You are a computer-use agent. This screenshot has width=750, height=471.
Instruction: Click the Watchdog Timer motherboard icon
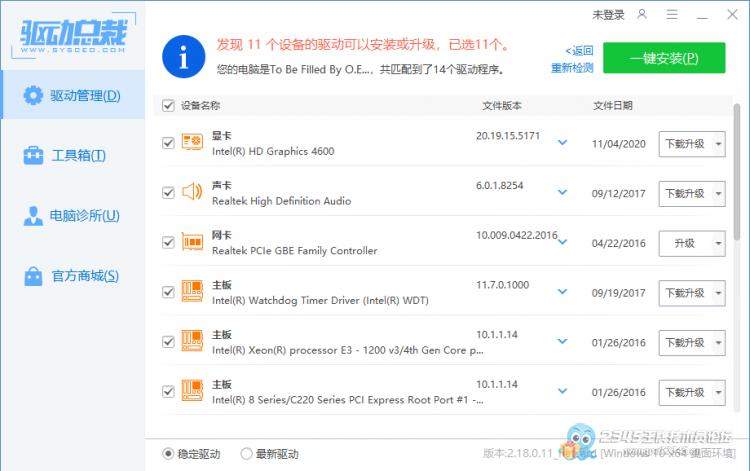click(192, 291)
